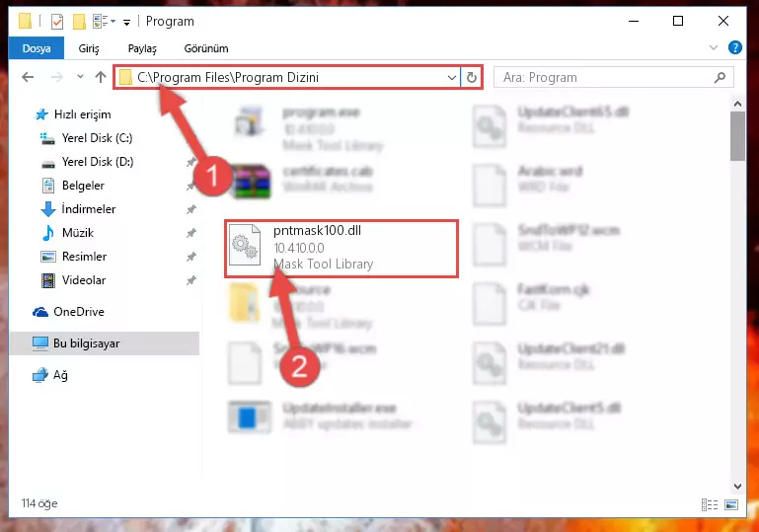Switch to large icons view layout icon
Viewport: 759px width, 532px height.
pos(731,505)
